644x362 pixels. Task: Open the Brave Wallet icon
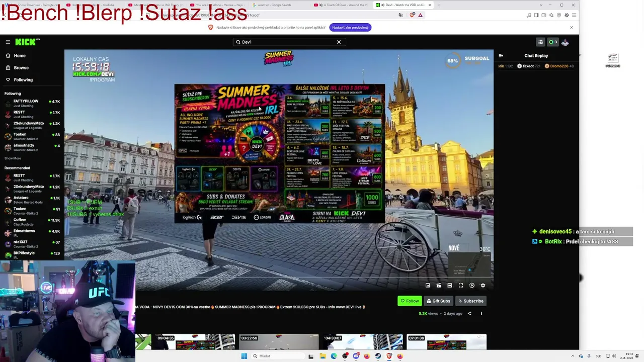click(x=544, y=15)
